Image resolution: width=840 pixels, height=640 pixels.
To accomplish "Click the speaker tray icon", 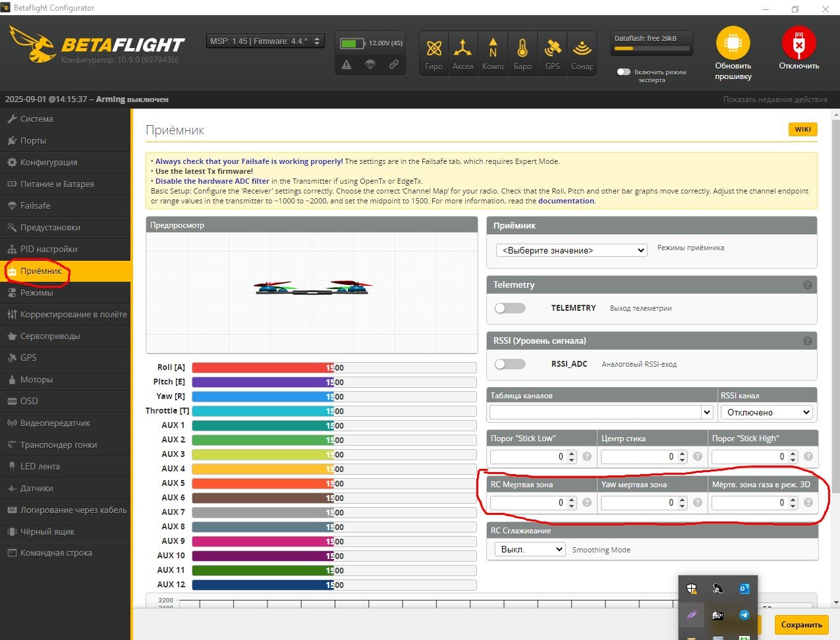I will [x=717, y=589].
